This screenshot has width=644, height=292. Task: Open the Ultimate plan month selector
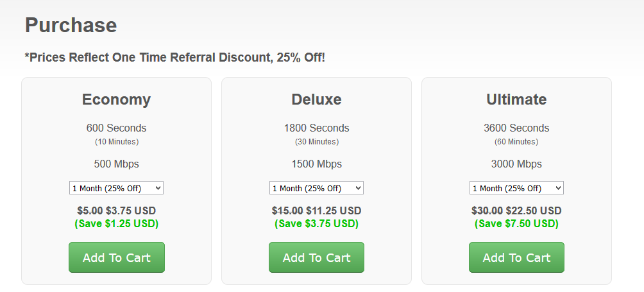pyautogui.click(x=516, y=188)
